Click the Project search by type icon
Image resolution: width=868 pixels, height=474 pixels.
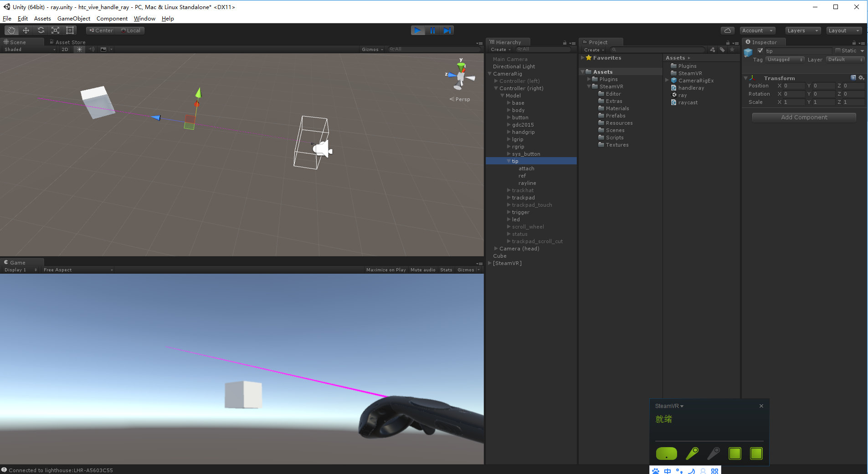[713, 50]
